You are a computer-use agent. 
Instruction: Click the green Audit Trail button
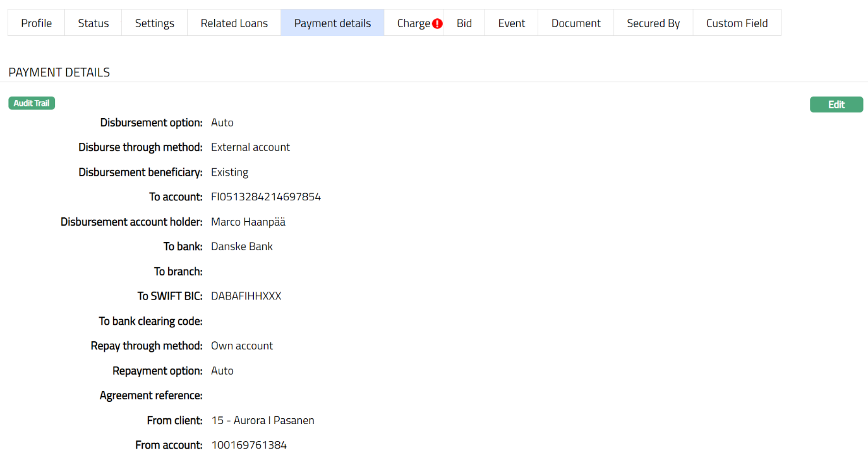pyautogui.click(x=32, y=103)
